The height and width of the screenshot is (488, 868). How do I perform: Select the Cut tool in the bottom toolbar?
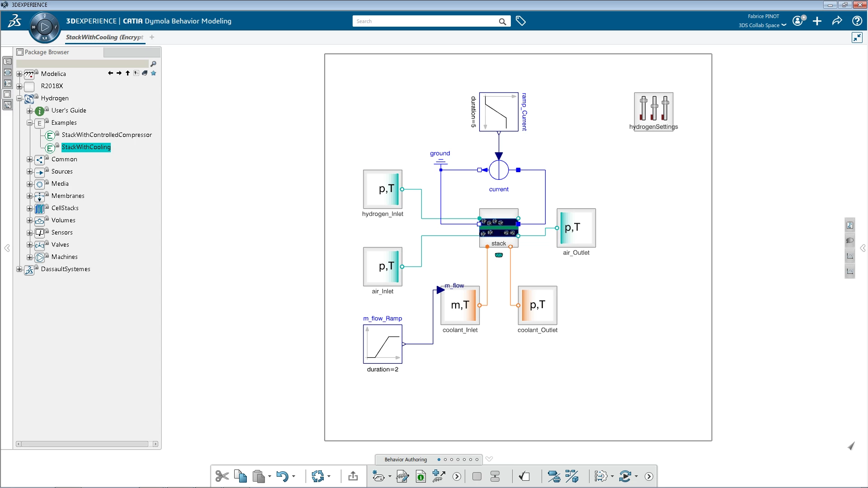point(221,476)
